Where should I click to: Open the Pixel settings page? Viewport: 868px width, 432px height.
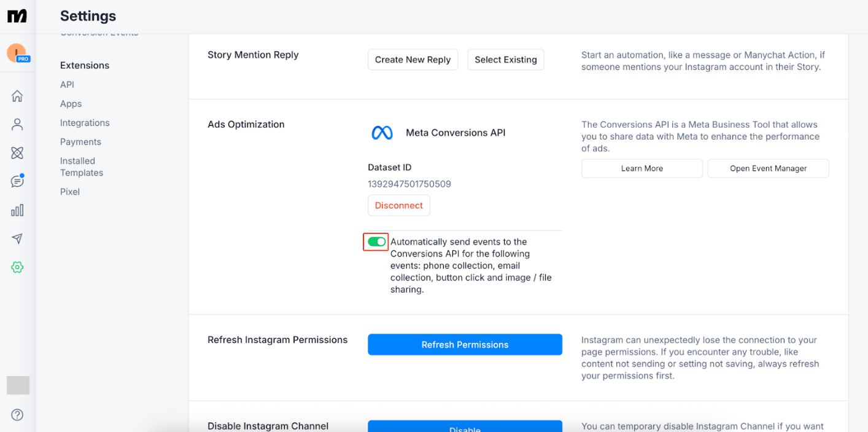pos(69,191)
